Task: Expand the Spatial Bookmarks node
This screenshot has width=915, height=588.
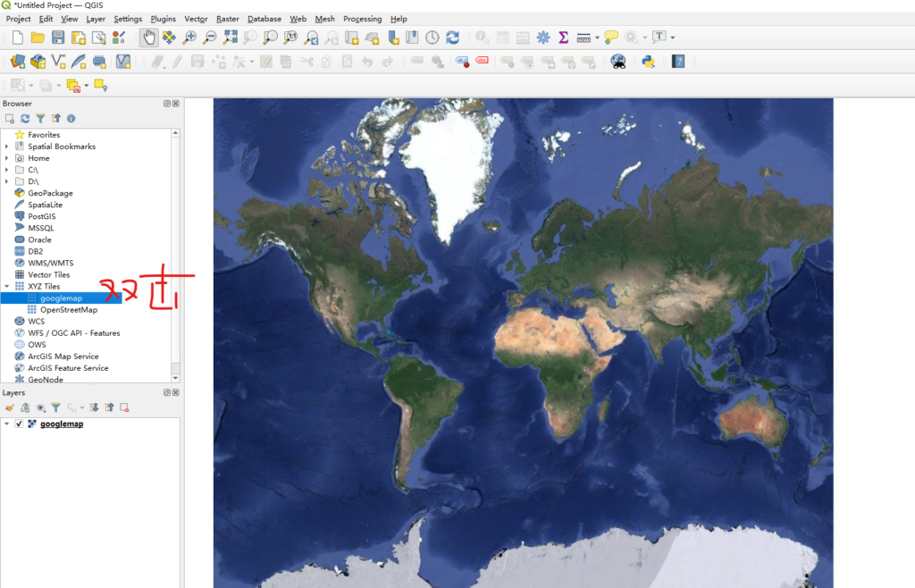Action: [x=7, y=147]
